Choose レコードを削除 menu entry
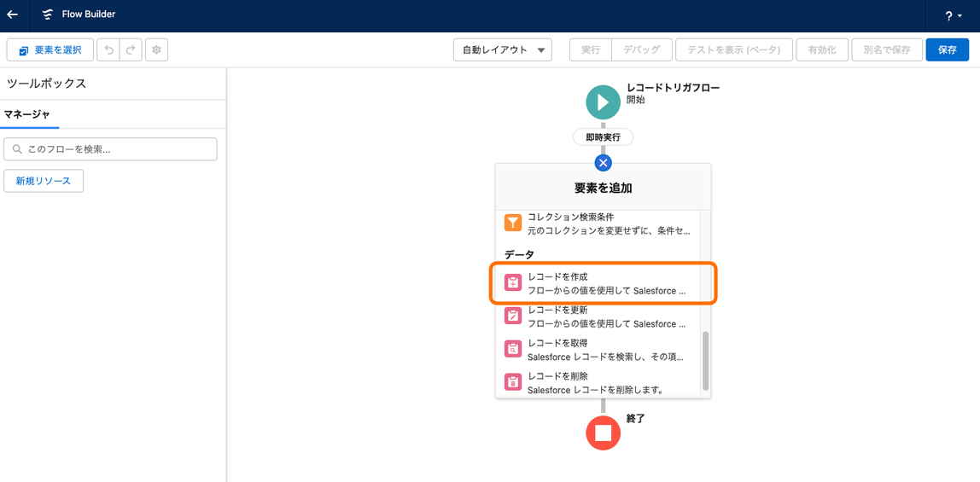The width and height of the screenshot is (980, 482). click(x=598, y=383)
